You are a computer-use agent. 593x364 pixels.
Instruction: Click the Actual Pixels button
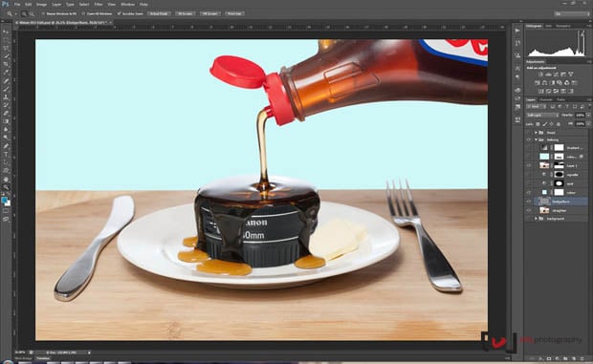159,13
